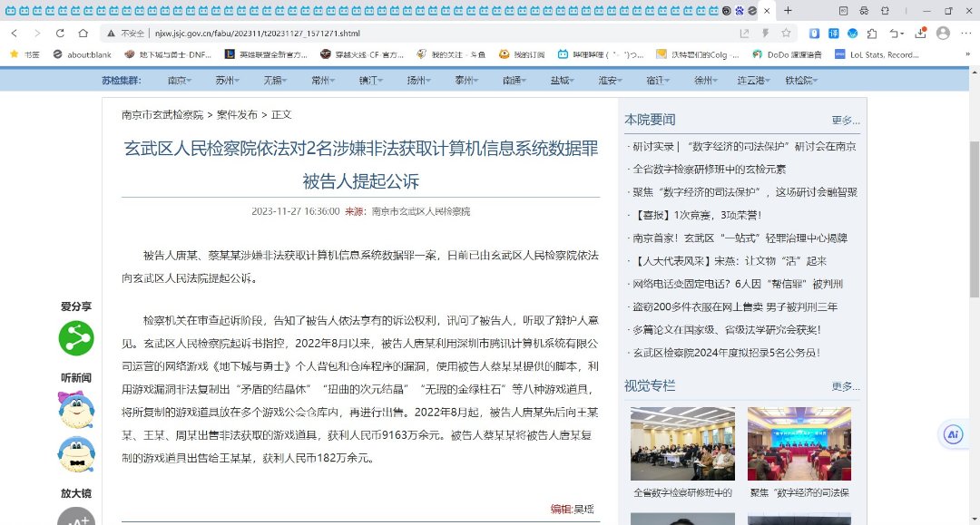Click the 放大镜 magnifier A+ icon

76,516
